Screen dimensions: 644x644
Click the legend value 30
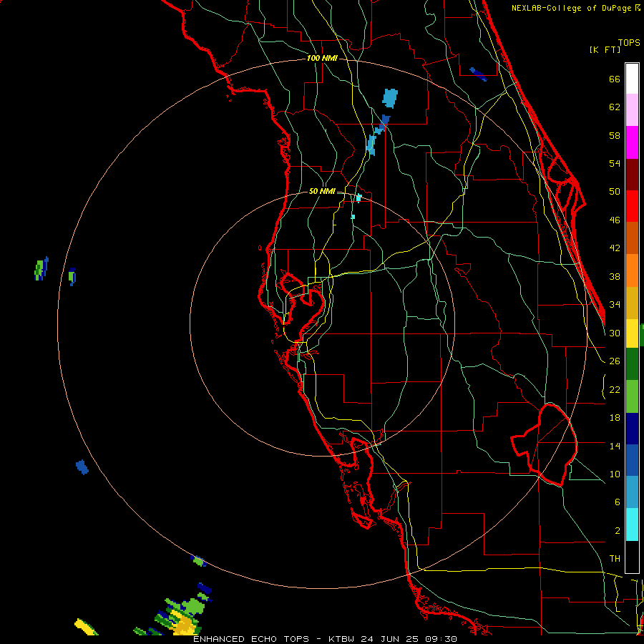(x=615, y=333)
